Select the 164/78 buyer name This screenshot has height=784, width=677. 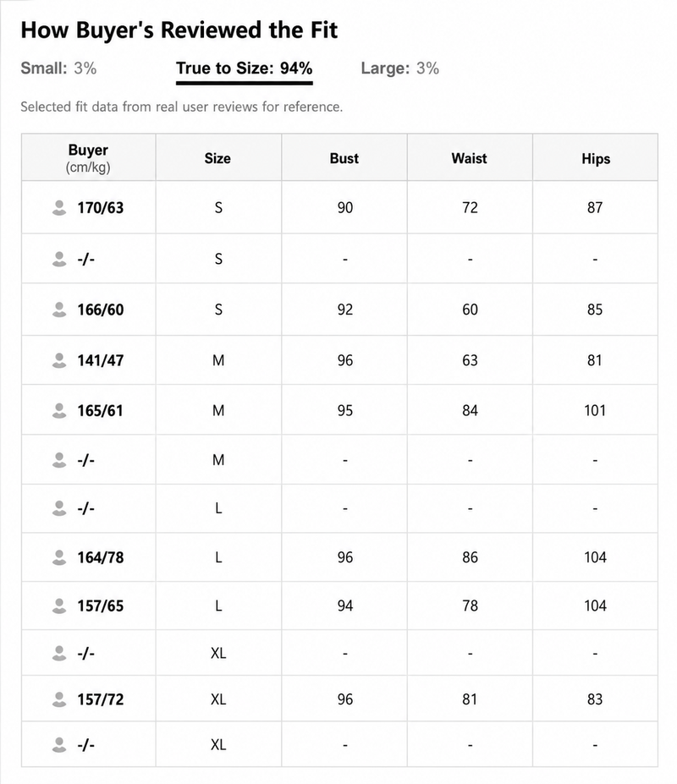click(101, 557)
